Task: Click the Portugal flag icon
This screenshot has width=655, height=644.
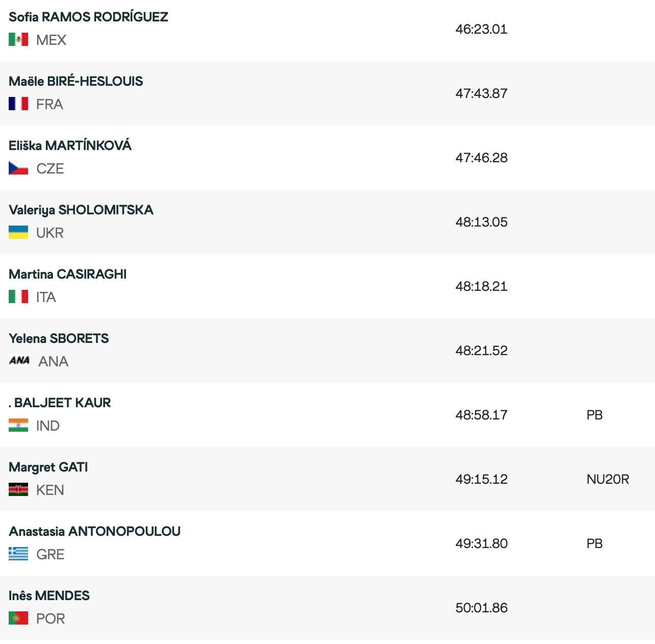Action: (x=18, y=618)
